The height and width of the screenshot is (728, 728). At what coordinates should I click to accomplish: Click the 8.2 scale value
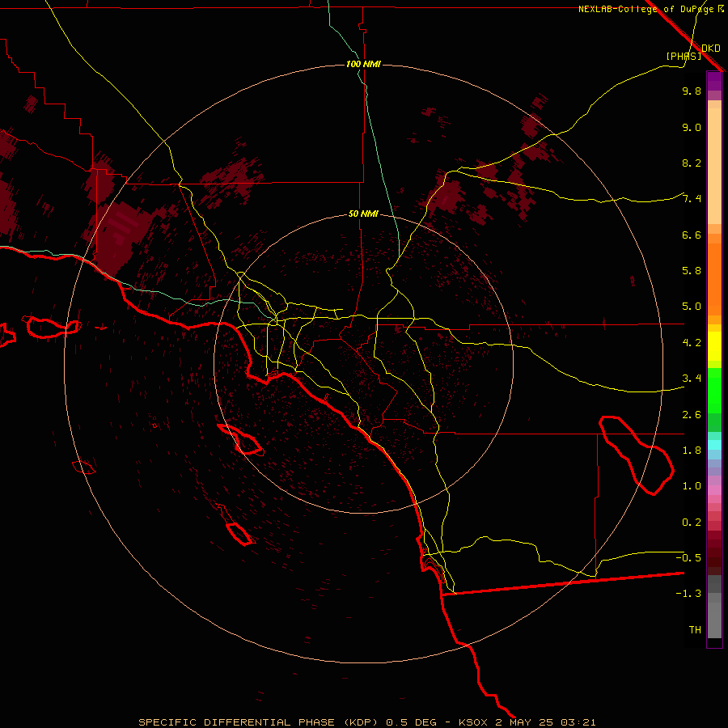[692, 163]
